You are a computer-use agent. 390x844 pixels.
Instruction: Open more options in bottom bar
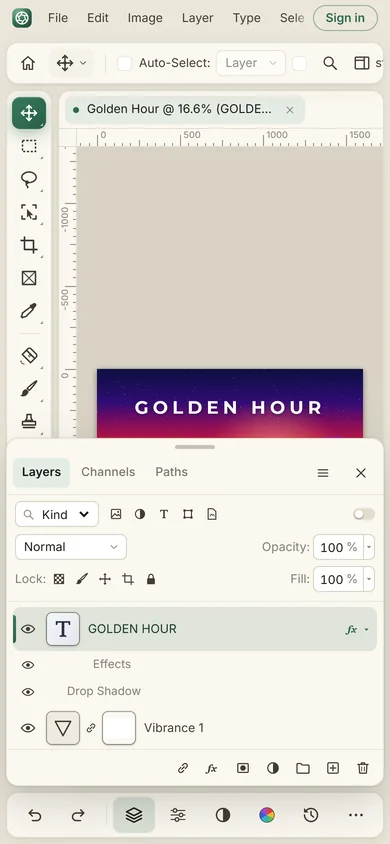tap(356, 815)
